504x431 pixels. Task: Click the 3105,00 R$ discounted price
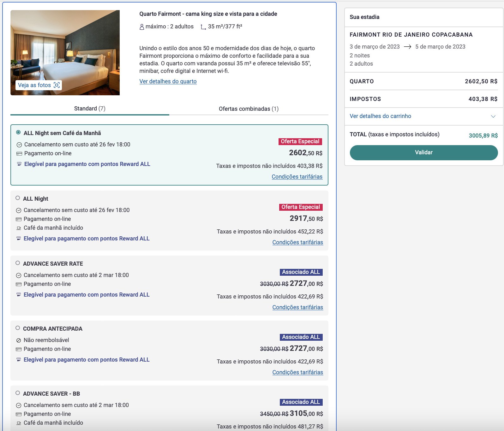(306, 413)
